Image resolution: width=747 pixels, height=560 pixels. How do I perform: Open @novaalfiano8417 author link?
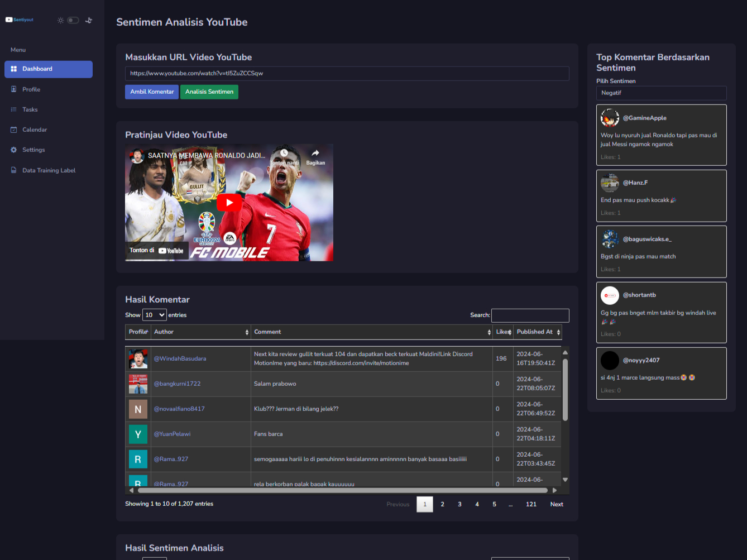coord(179,409)
